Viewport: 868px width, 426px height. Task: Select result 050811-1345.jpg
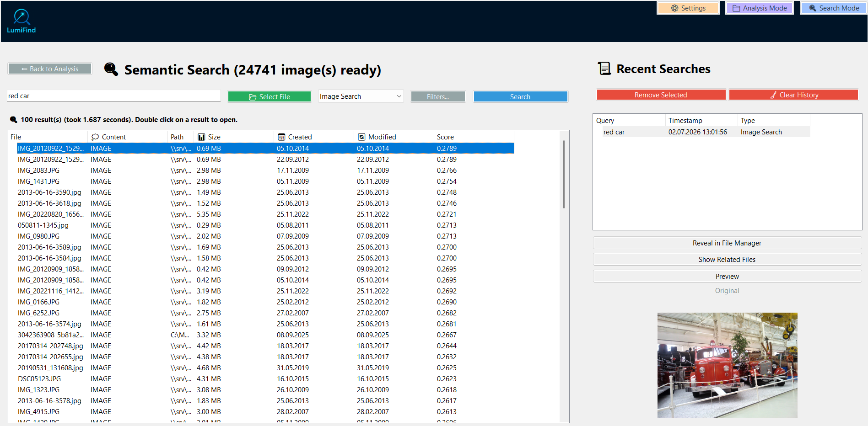coord(265,225)
